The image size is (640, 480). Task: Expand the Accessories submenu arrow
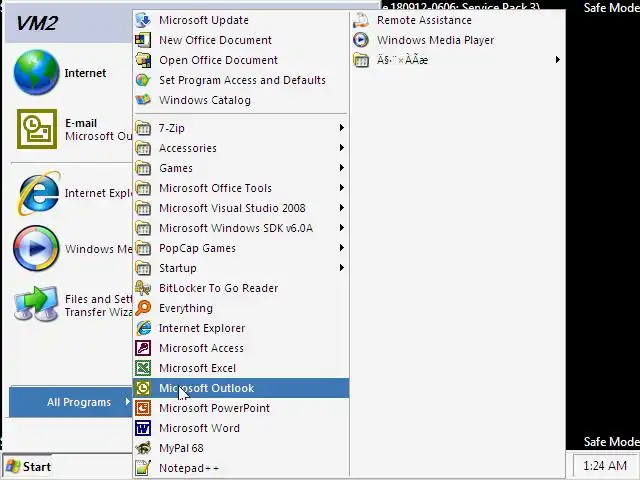click(x=342, y=148)
